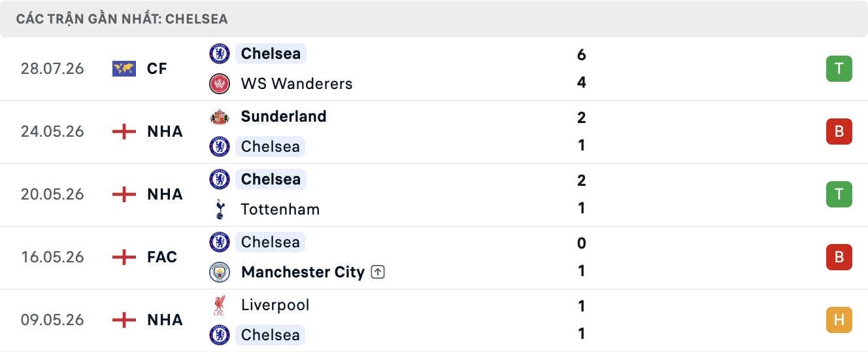Screen dimensions: 868x352
Task: Click the orange H badge for Liverpool match
Action: (x=839, y=320)
